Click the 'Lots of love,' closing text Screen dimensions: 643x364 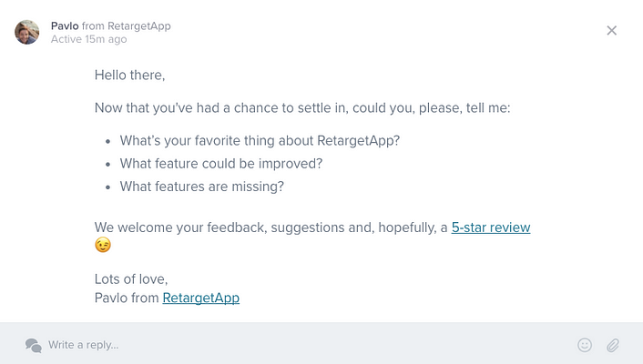(x=131, y=279)
